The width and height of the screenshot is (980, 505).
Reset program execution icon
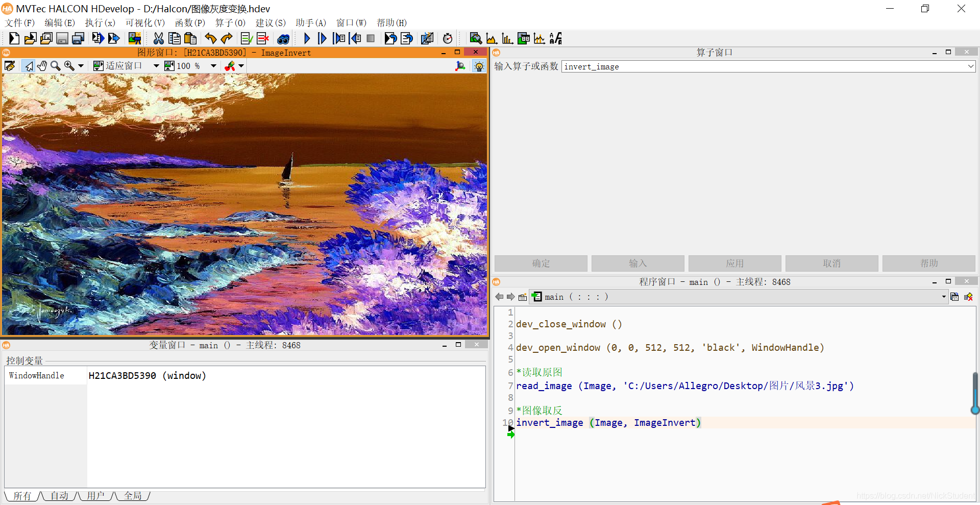(x=390, y=38)
